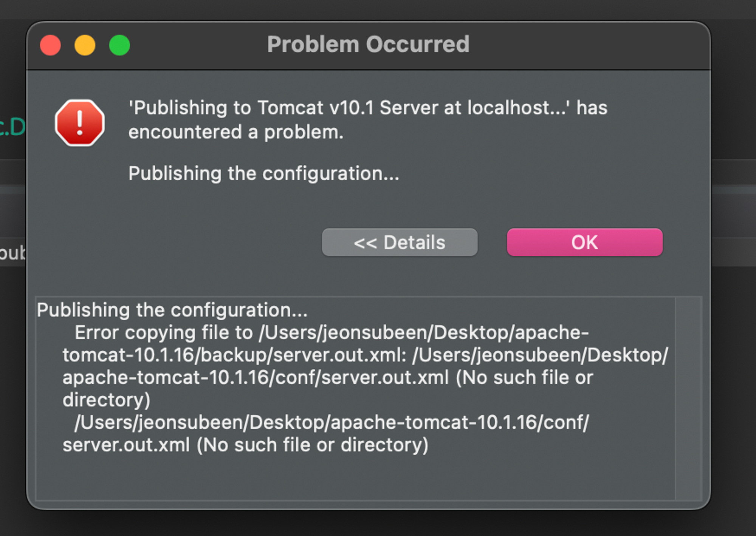Click the details pane vertical scrollbar track
Screen dimensions: 756x536
pos(688,399)
